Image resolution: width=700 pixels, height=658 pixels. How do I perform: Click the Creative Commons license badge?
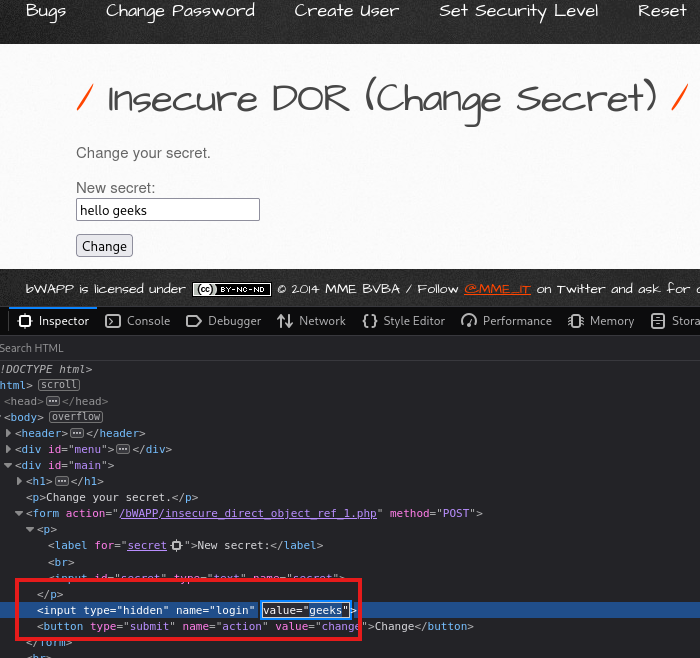[231, 289]
